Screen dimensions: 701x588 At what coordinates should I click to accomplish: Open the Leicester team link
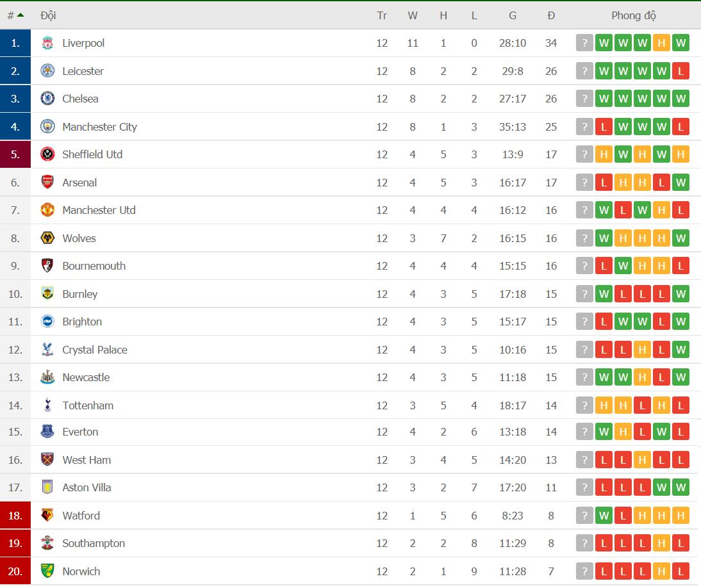tap(83, 71)
